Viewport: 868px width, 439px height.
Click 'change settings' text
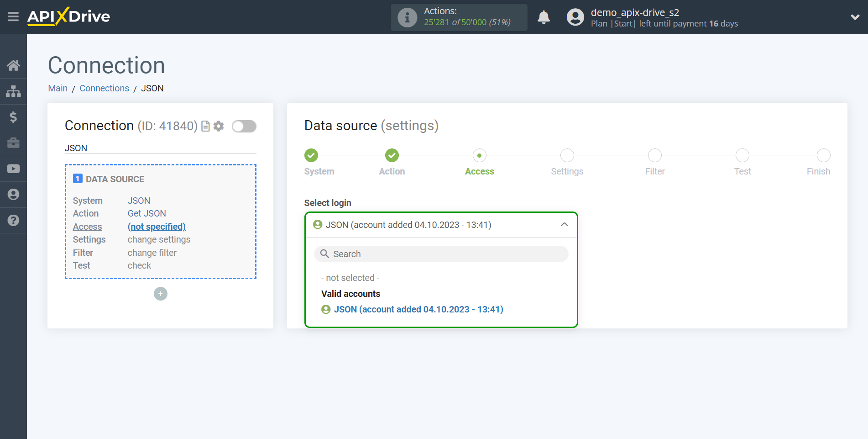[159, 239]
